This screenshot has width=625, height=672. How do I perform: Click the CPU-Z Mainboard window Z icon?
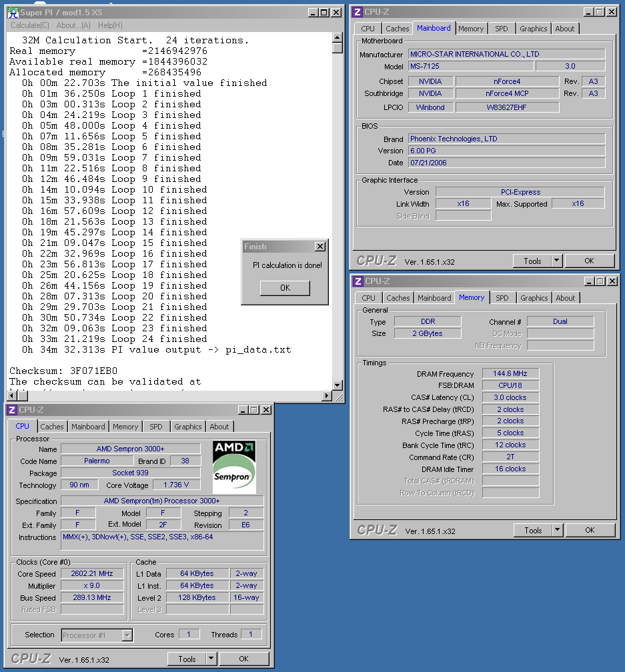[x=358, y=12]
